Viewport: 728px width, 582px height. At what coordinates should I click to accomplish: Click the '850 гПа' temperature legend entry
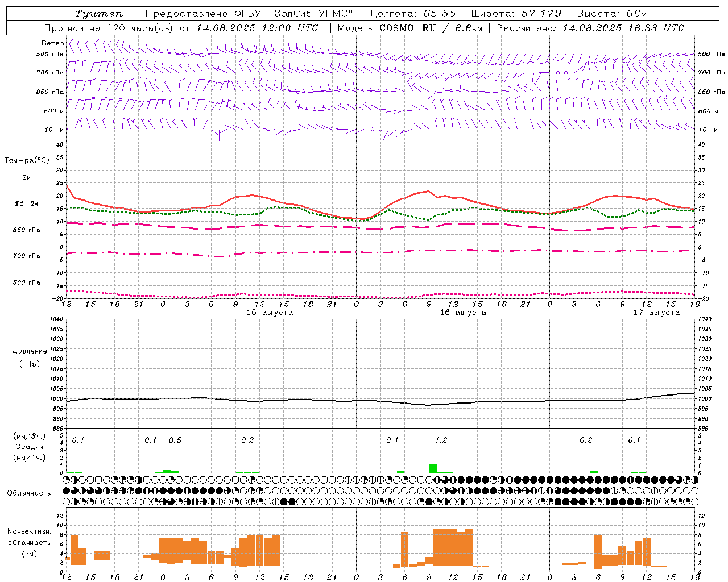[x=26, y=230]
